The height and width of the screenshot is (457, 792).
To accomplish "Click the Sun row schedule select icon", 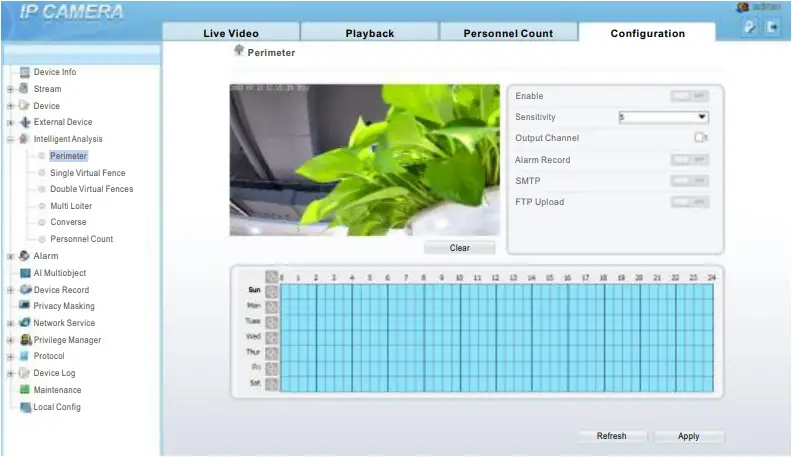I will (272, 291).
